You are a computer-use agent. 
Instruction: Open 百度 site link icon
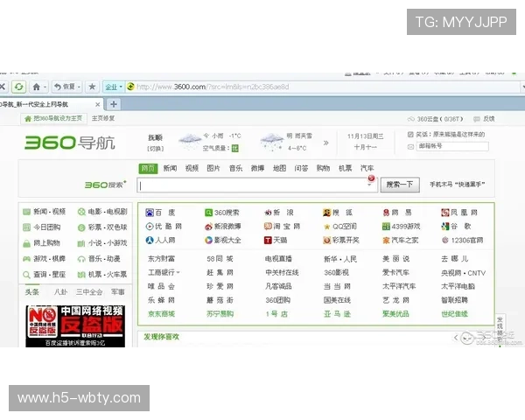[x=150, y=213]
